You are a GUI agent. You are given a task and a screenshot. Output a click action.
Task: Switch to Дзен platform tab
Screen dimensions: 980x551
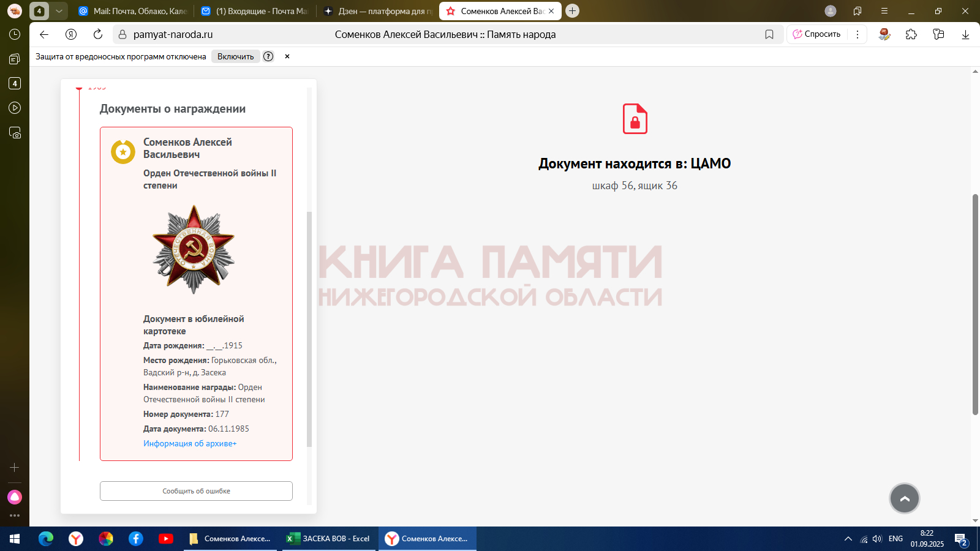(x=379, y=11)
